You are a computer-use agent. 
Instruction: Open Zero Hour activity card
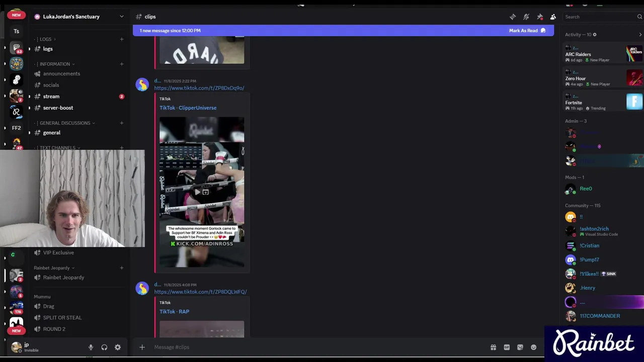(x=603, y=78)
